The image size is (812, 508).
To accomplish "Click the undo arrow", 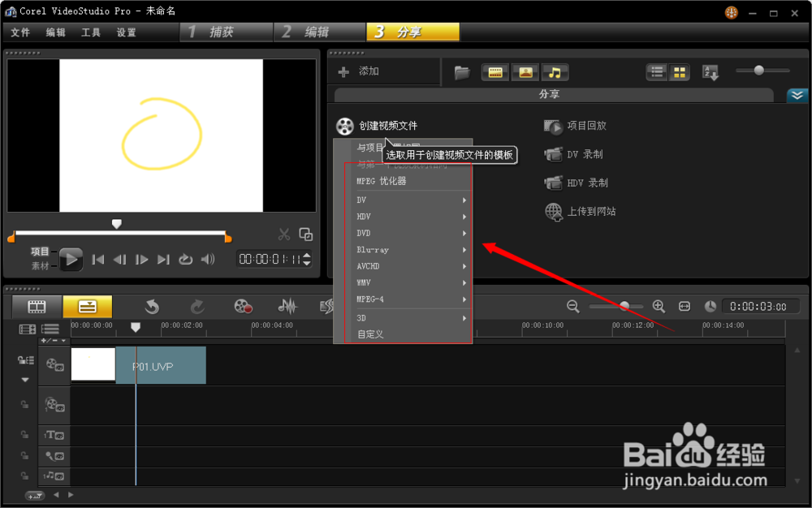I will 152,307.
